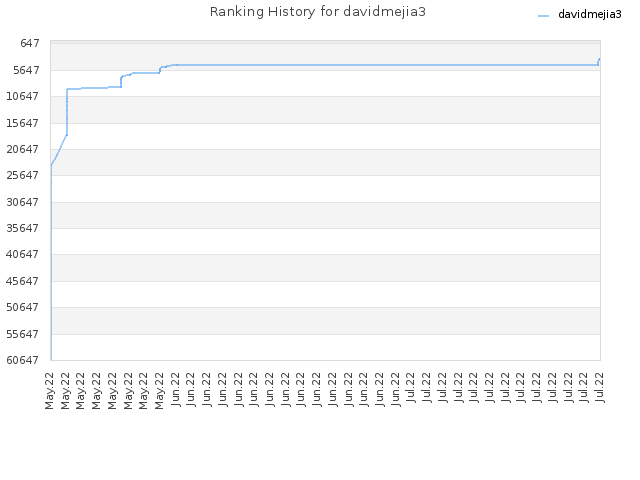The width and height of the screenshot is (640, 480).
Task: Click the davidmejia3 legend label
Action: (x=589, y=15)
